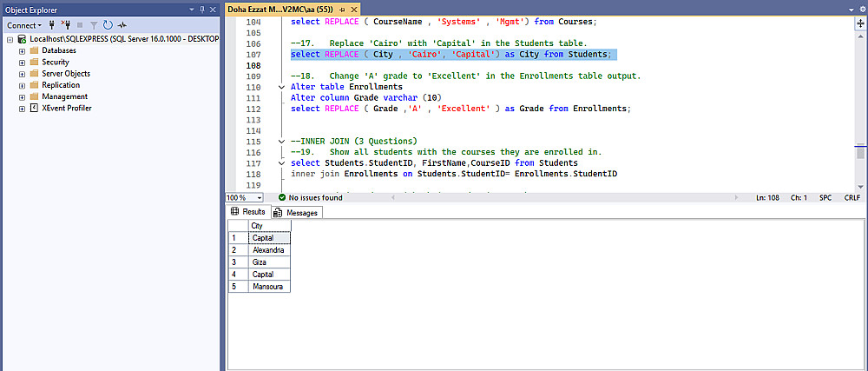Click the split editor icon above scrollbar
This screenshot has width=868, height=371.
pos(860,24)
